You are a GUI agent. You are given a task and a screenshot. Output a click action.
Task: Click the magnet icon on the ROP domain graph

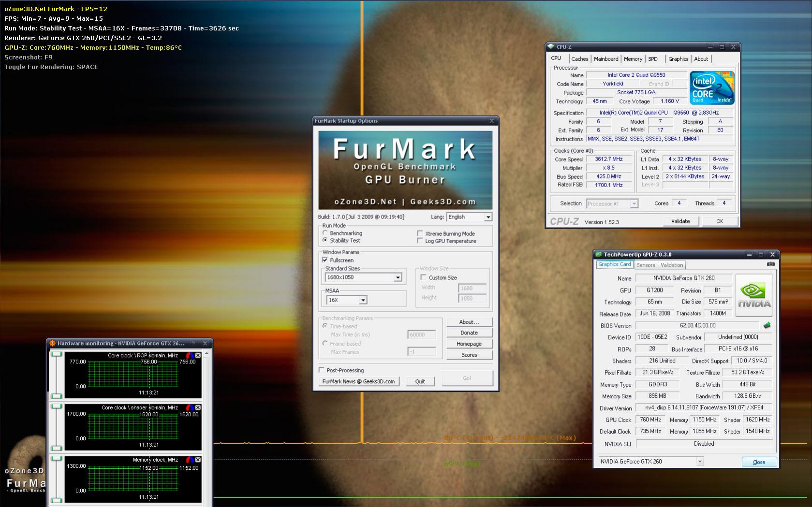(x=190, y=355)
